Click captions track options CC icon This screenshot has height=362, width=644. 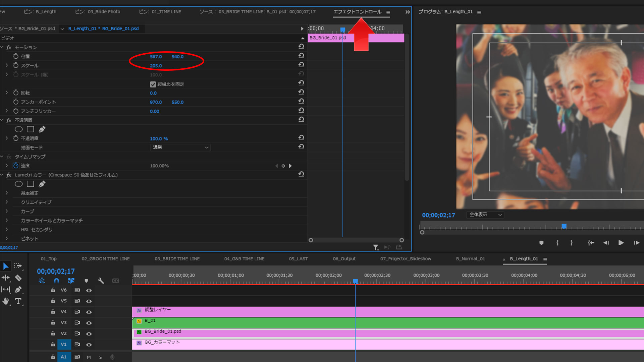pyautogui.click(x=116, y=281)
